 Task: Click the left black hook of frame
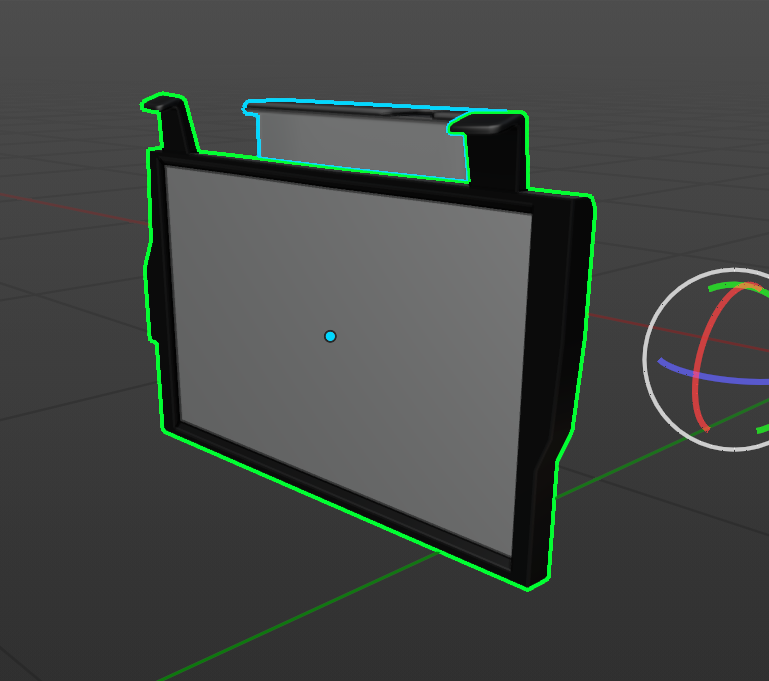tap(172, 123)
